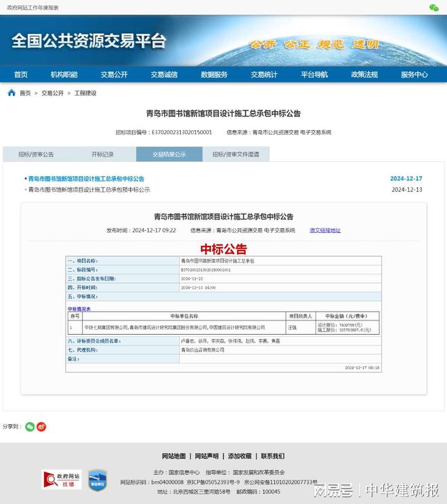Click 发布时间 2024-12-17 09:22 text
The width and height of the screenshot is (447, 504).
[141, 230]
